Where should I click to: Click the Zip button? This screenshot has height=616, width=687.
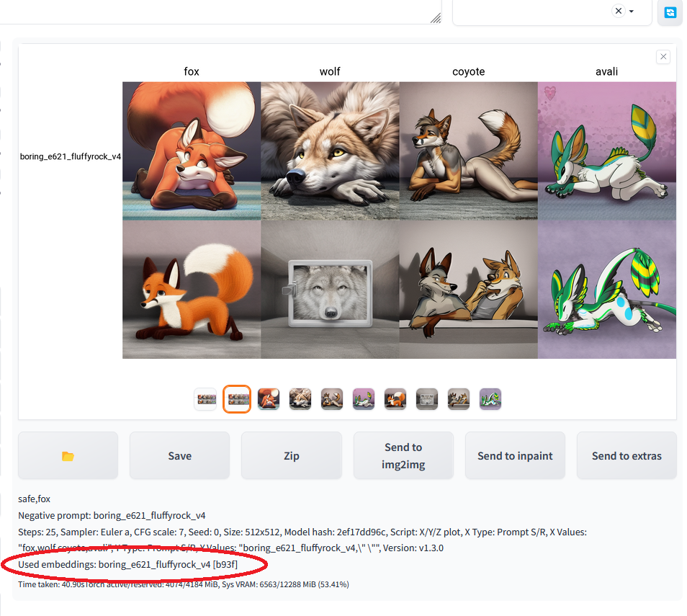click(291, 455)
